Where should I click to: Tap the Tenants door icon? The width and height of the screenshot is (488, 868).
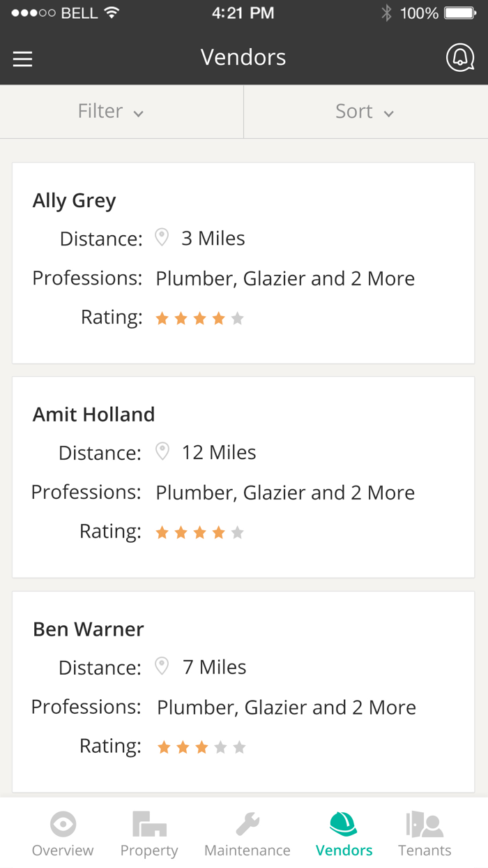(x=425, y=825)
